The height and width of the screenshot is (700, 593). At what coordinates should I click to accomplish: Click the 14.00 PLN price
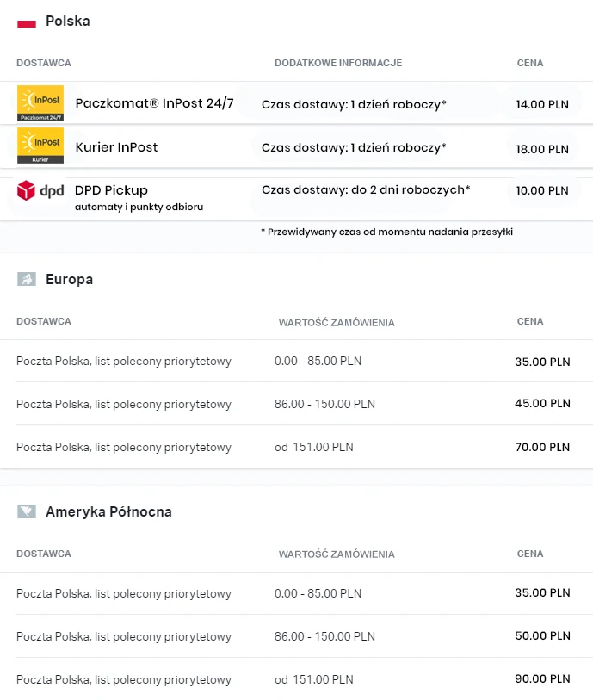(542, 105)
